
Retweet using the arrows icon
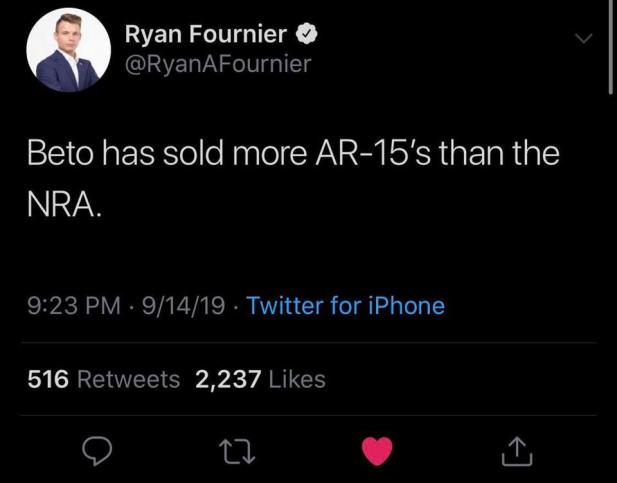pos(237,451)
